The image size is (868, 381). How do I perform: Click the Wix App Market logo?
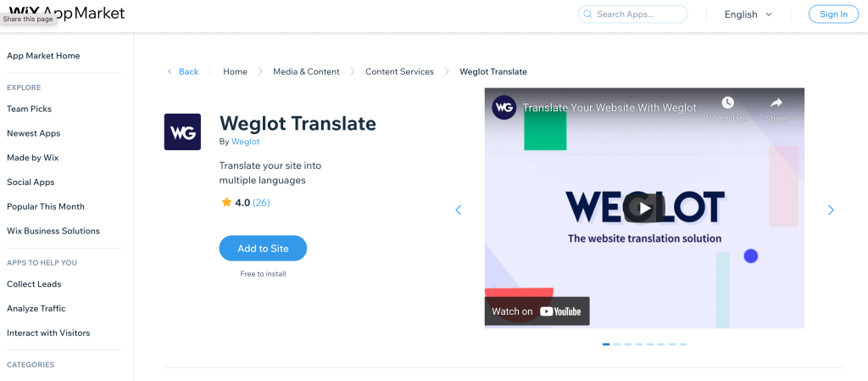pos(67,13)
